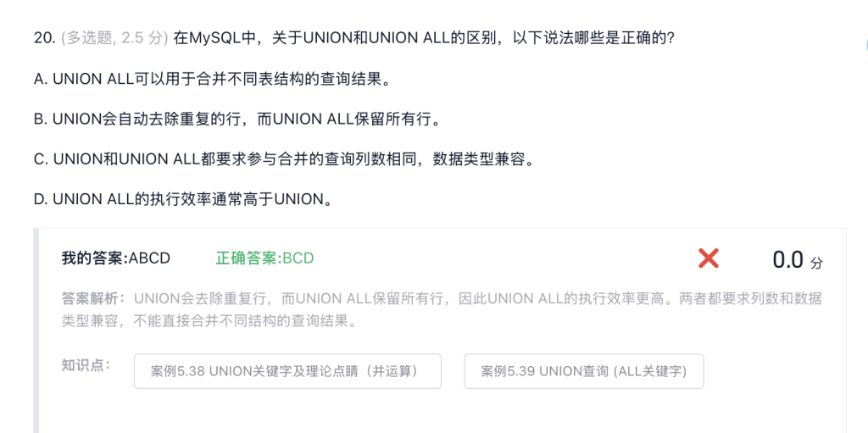Select option B about UNION removing duplicate rows
Viewport: 868px width, 433px height.
tap(237, 119)
